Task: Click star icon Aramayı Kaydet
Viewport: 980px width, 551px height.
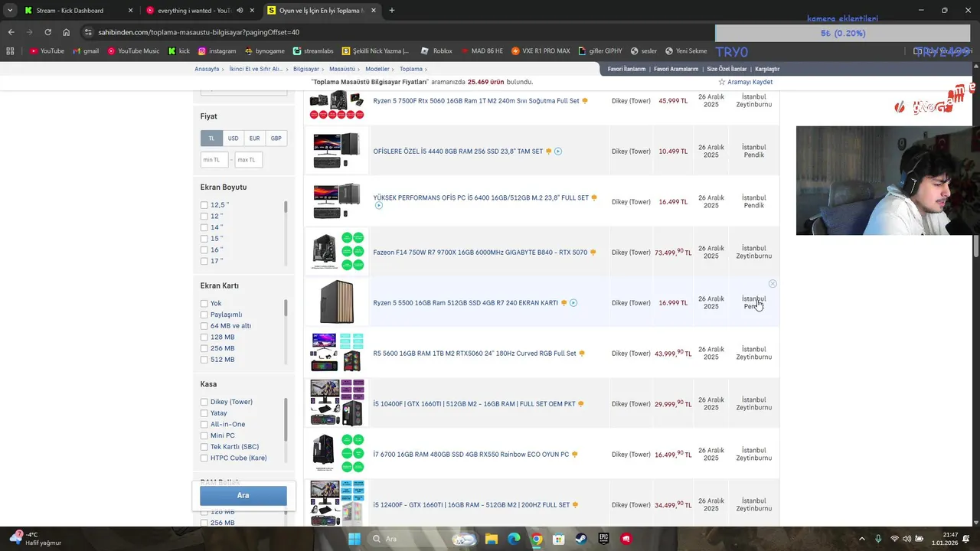Action: click(721, 82)
